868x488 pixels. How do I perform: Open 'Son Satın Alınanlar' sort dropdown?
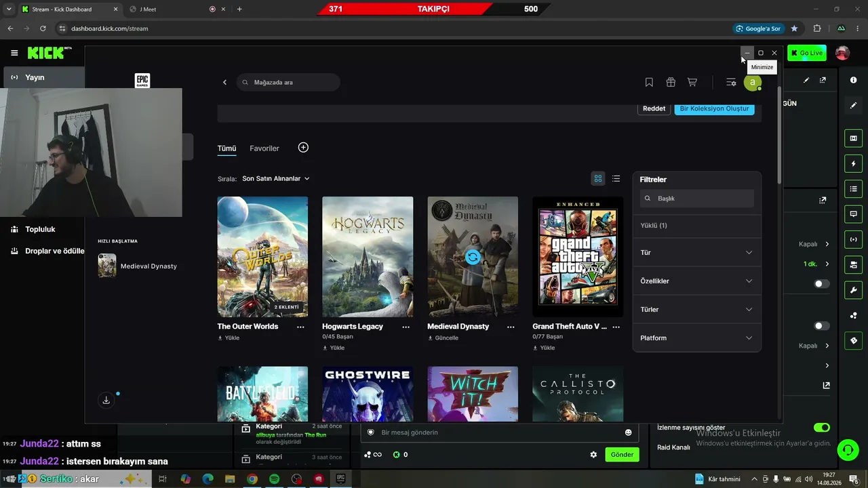(x=276, y=178)
